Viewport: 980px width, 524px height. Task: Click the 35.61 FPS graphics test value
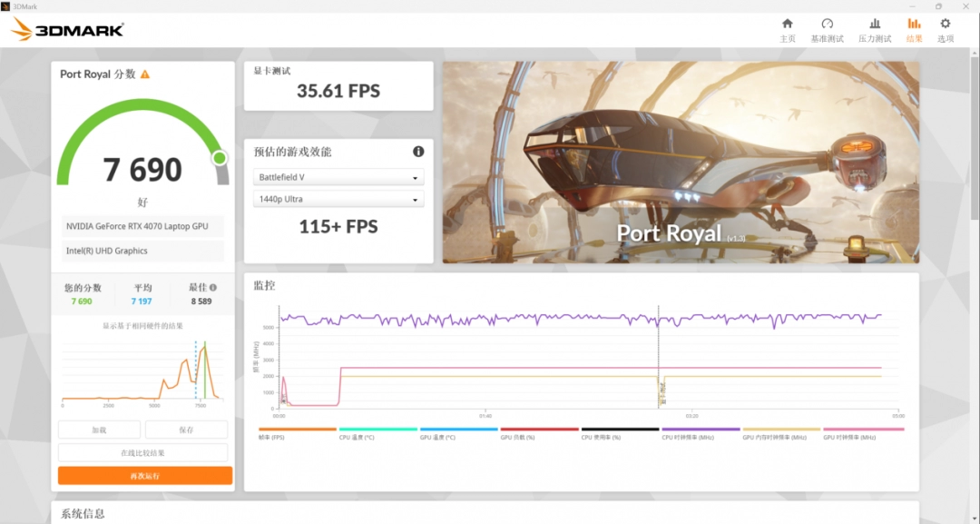tap(338, 92)
